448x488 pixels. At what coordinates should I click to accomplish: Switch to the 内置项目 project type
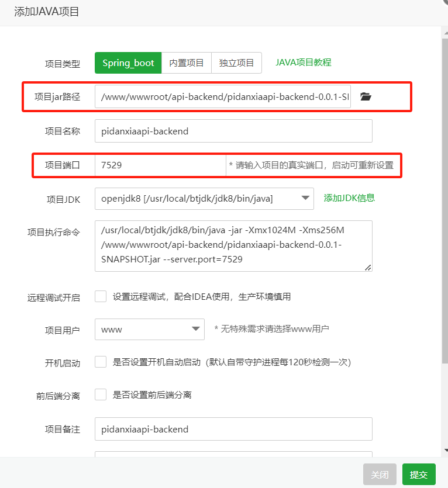[186, 63]
